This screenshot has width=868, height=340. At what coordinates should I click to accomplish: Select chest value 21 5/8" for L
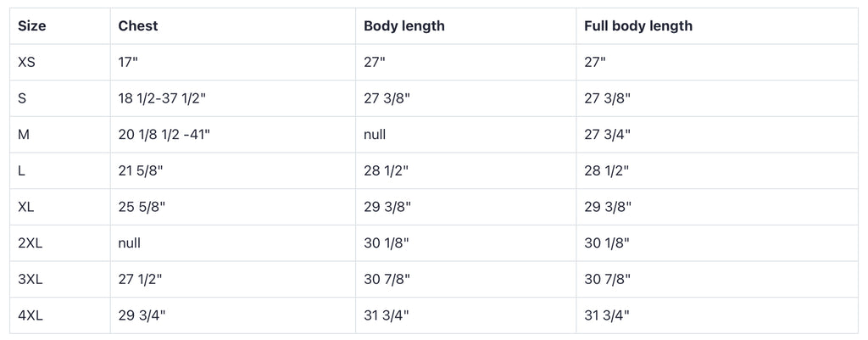pos(142,171)
